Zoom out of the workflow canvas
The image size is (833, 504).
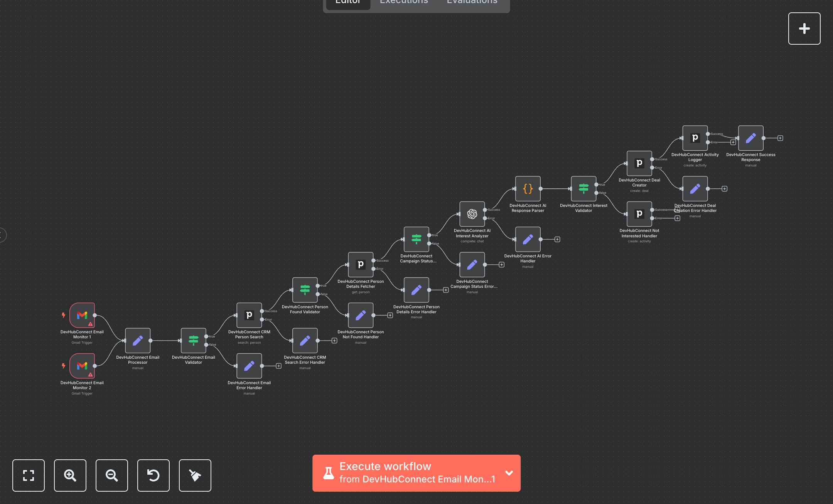coord(112,475)
